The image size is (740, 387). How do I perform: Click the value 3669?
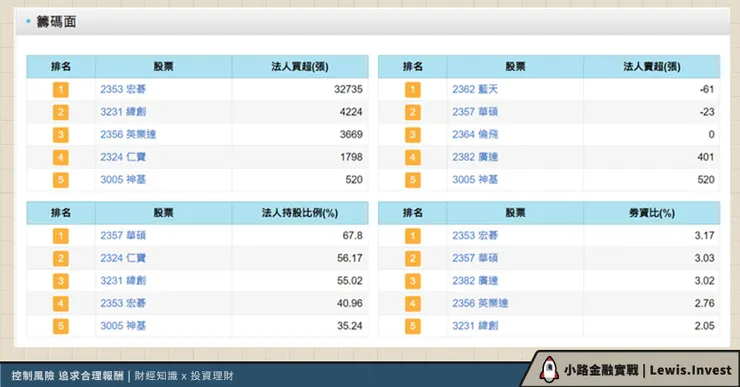(351, 135)
